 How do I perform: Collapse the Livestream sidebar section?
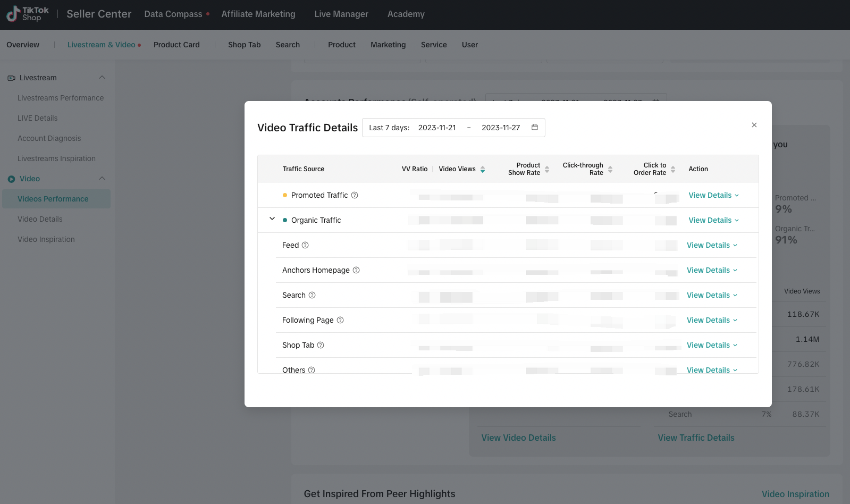[x=102, y=78]
